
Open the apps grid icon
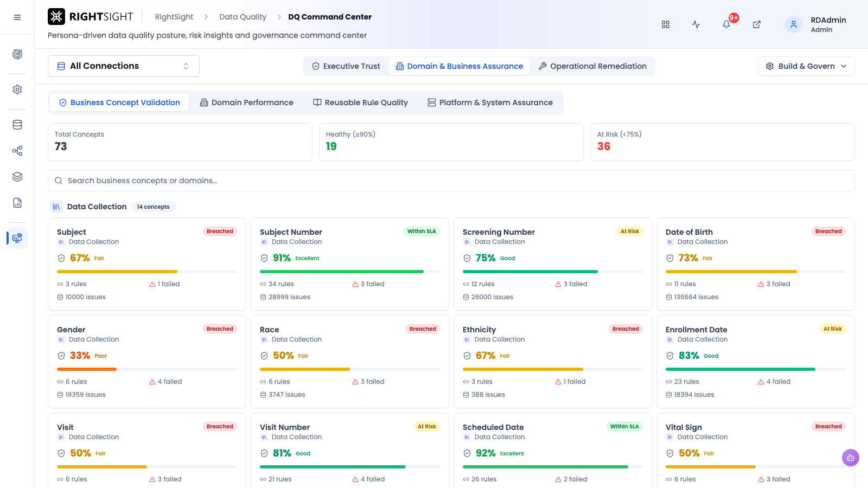pos(666,24)
